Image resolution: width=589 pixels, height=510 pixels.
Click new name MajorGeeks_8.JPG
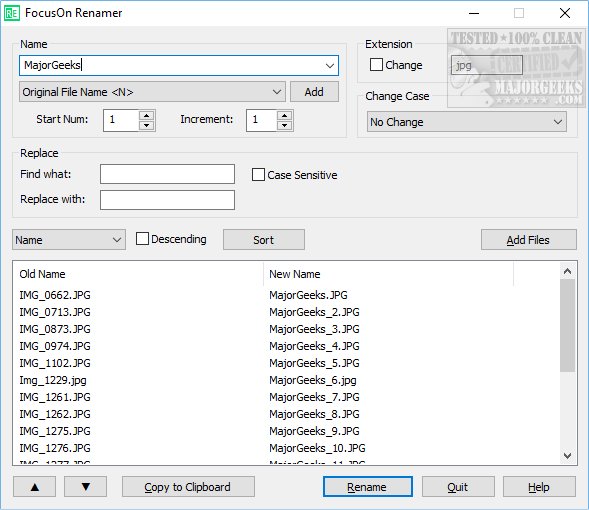pyautogui.click(x=314, y=414)
